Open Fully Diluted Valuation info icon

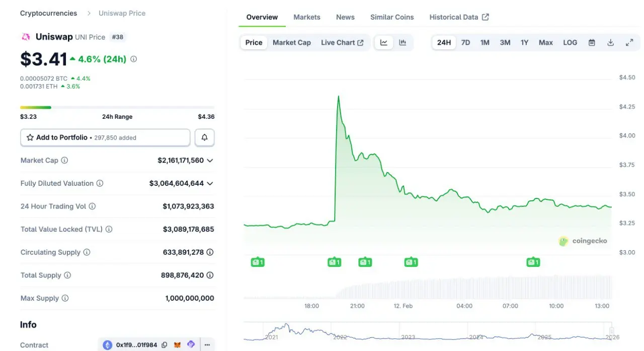(100, 183)
